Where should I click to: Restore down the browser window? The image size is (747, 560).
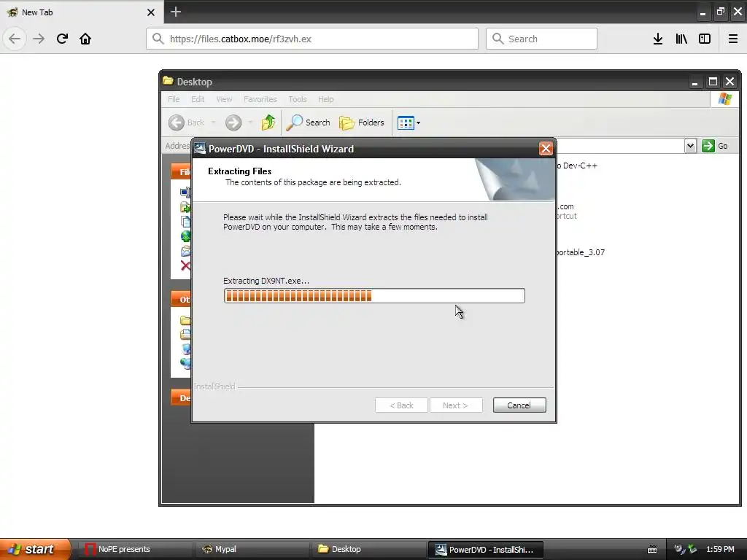(721, 12)
